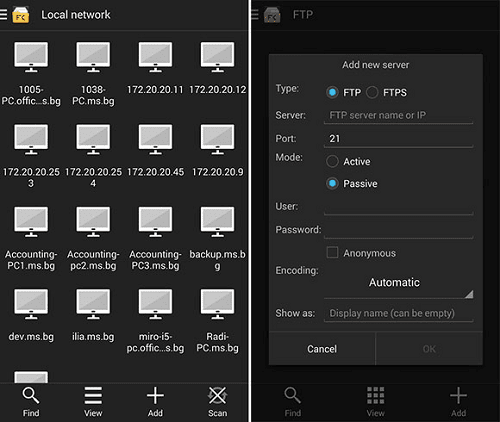The width and height of the screenshot is (500, 422).
Task: Click the FTP screen title
Action: 303,15
